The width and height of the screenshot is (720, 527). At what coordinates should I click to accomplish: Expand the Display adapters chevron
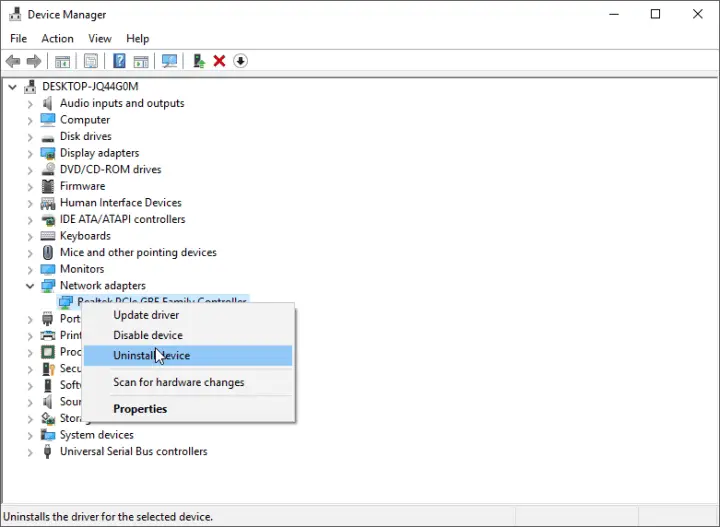click(x=30, y=154)
